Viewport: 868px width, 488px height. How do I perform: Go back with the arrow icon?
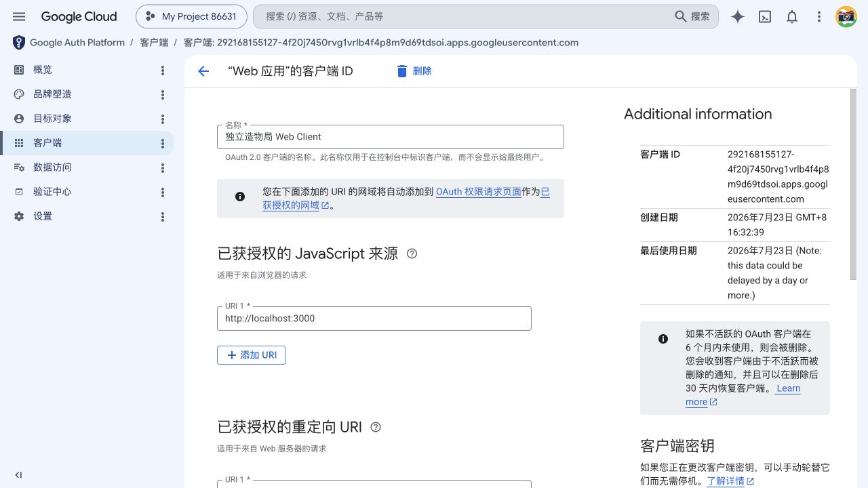tap(203, 71)
